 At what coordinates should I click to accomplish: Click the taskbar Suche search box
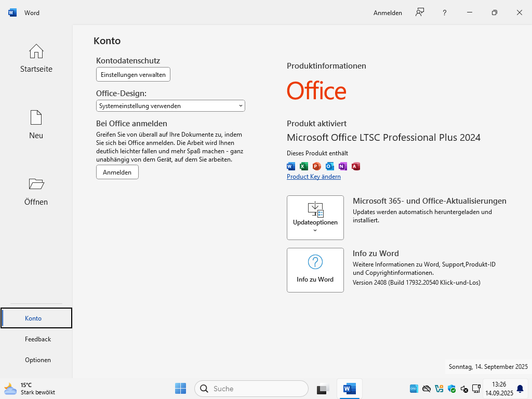tap(251, 389)
